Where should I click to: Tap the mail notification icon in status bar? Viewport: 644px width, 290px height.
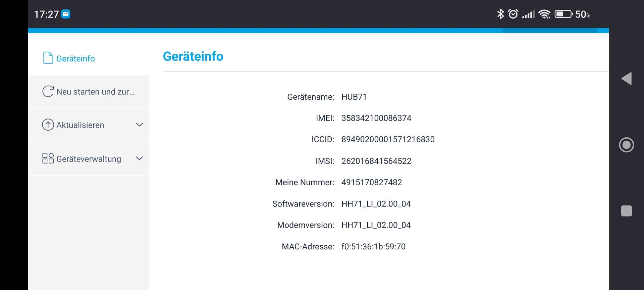coord(66,14)
